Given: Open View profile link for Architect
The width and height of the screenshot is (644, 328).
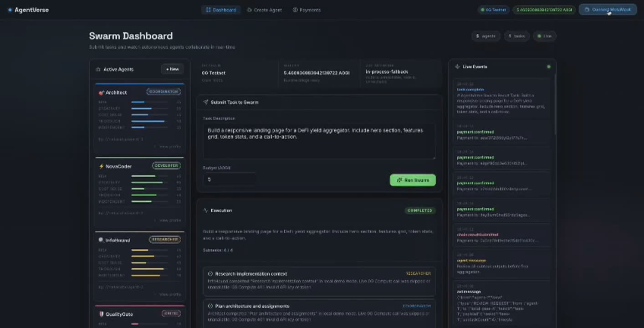Looking at the screenshot, I should [x=167, y=147].
